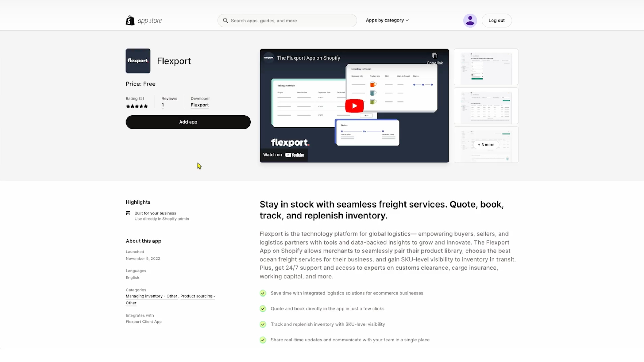Click the Shopify app store logo
Viewport: 644px width, 362px height.
tap(144, 21)
